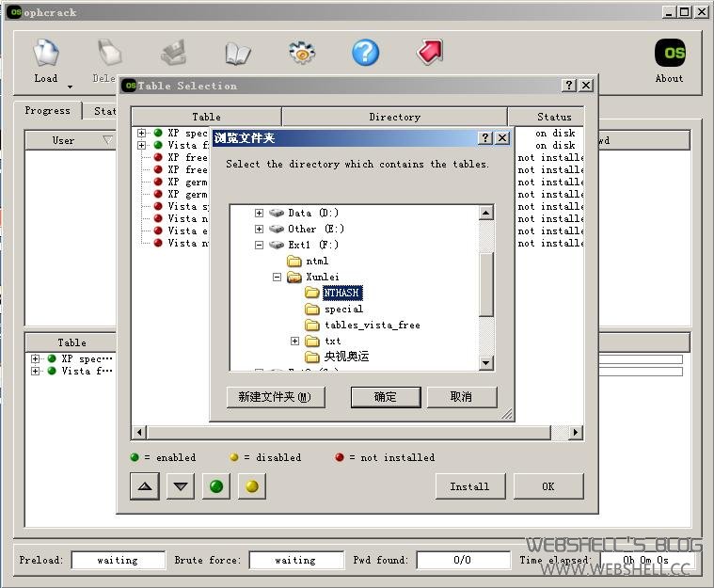Click the Delete toolbar icon
The image size is (714, 588).
109,53
